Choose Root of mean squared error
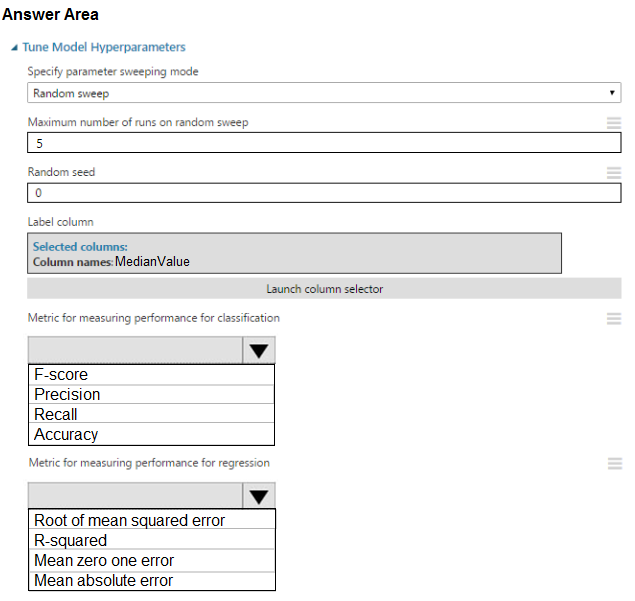Viewport: 635px width, 601px height. pos(151,520)
